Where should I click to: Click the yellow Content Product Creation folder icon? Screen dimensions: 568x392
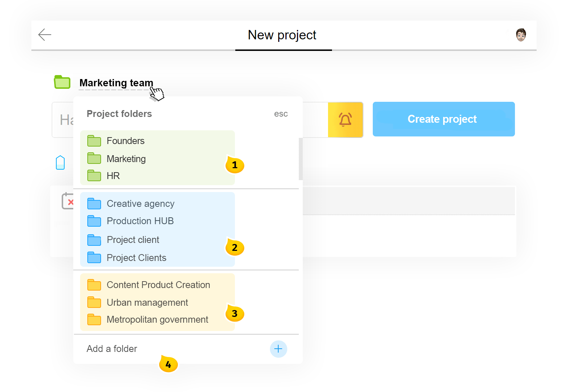[x=94, y=284]
